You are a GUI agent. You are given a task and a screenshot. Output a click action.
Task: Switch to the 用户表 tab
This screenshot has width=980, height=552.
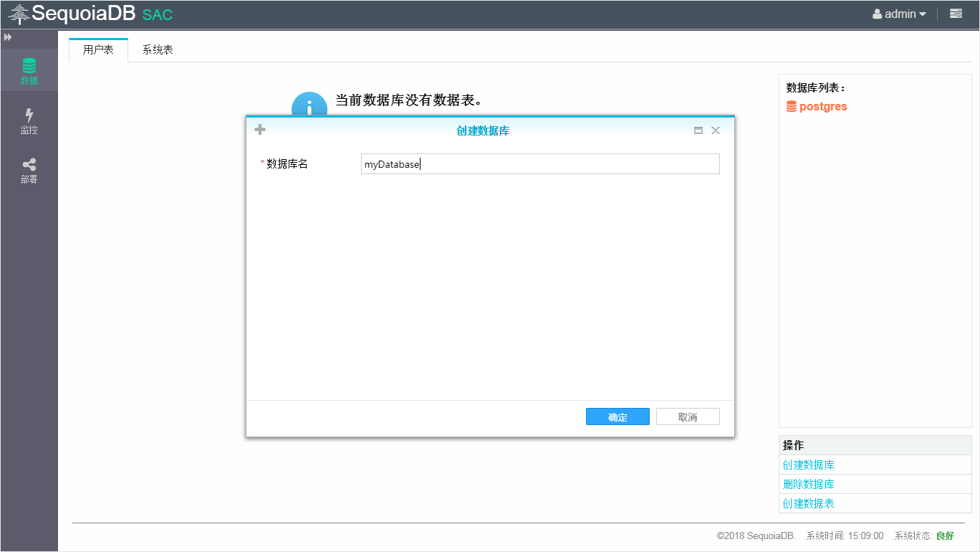point(98,50)
